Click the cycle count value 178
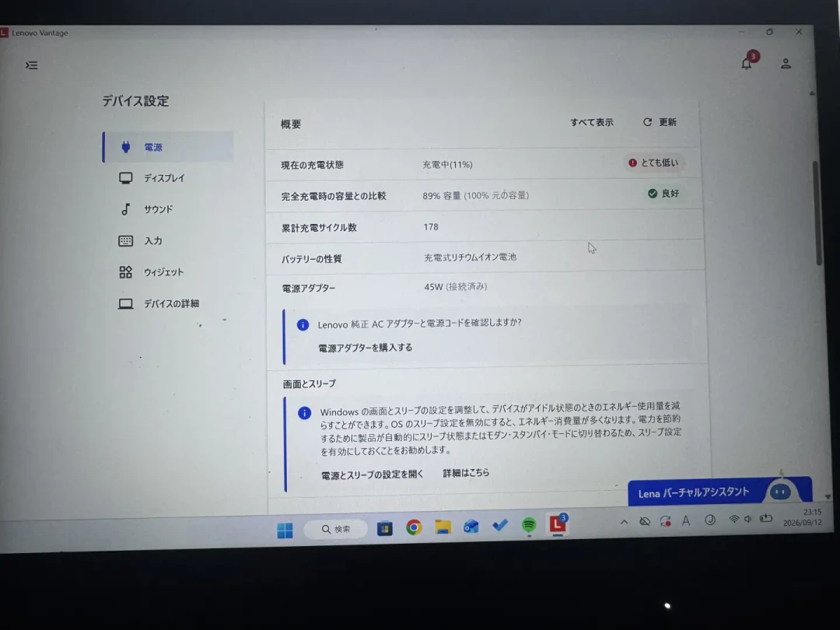 [431, 226]
